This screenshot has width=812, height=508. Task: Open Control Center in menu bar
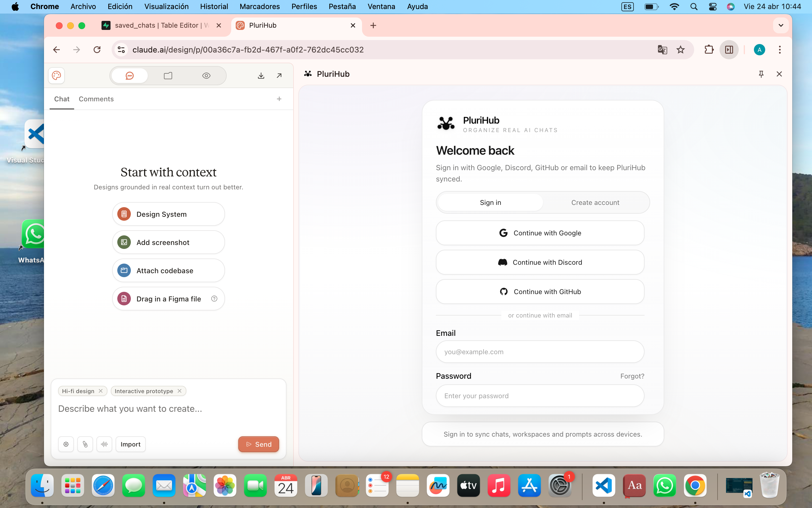(712, 6)
